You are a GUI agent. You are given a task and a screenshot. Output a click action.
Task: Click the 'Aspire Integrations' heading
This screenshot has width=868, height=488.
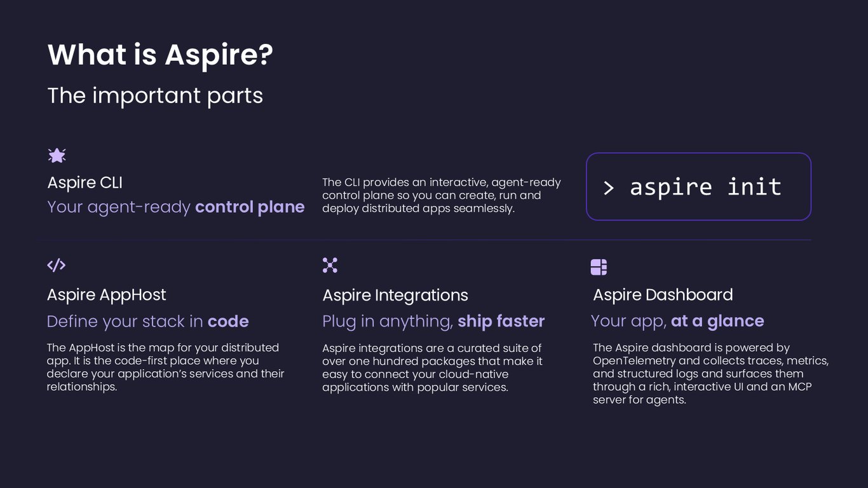coord(395,295)
